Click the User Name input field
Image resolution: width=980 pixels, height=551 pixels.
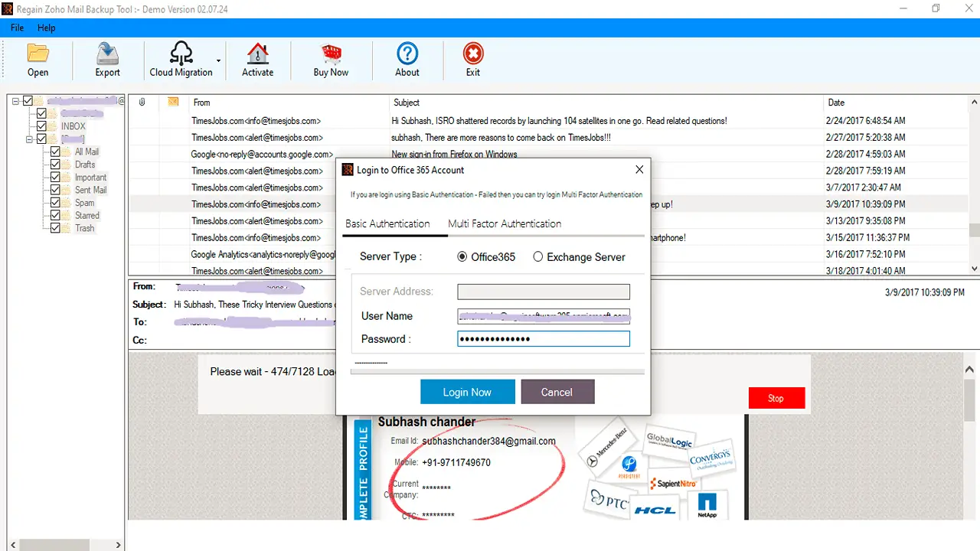coord(544,316)
